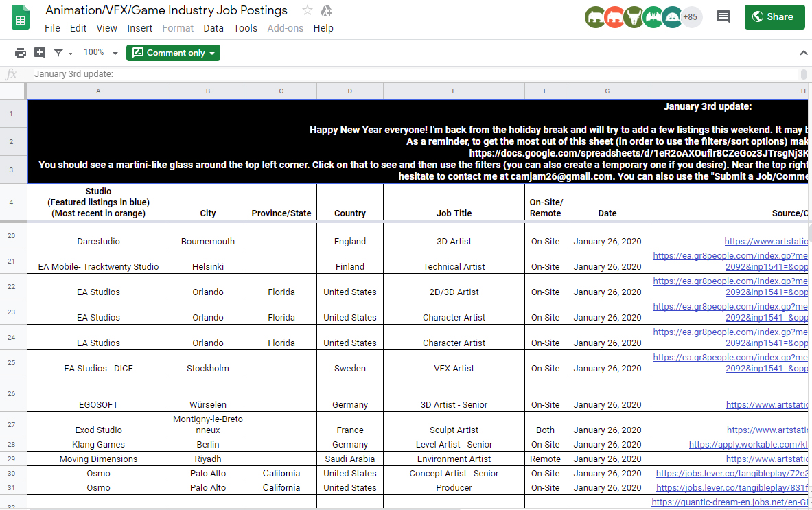Open the View menu
Viewport: 812px width, 510px height.
click(106, 28)
